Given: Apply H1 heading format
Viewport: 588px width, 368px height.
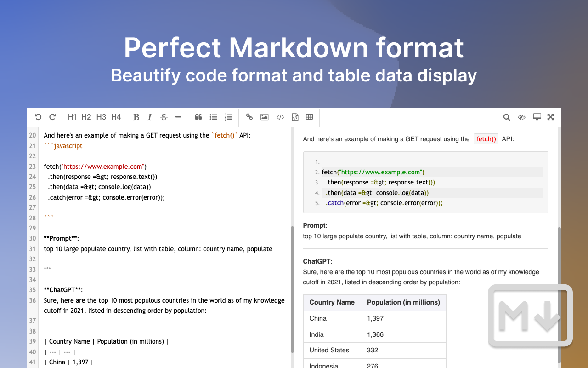Looking at the screenshot, I should [72, 117].
